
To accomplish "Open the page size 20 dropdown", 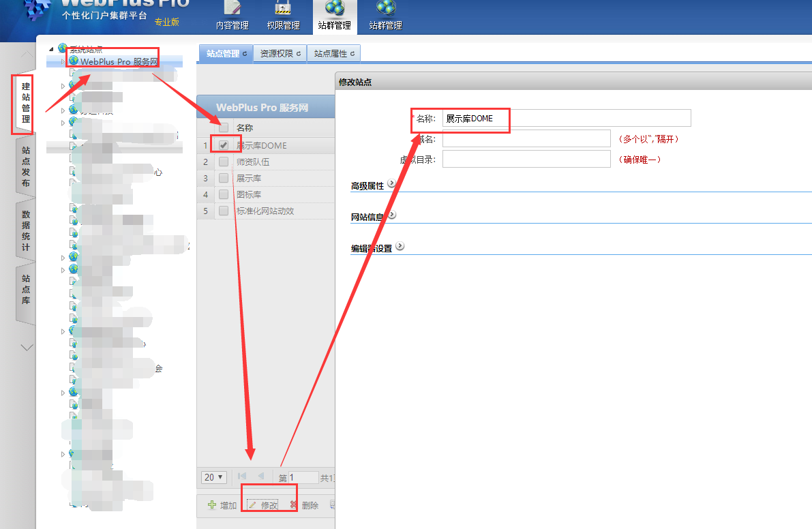I will tap(214, 477).
